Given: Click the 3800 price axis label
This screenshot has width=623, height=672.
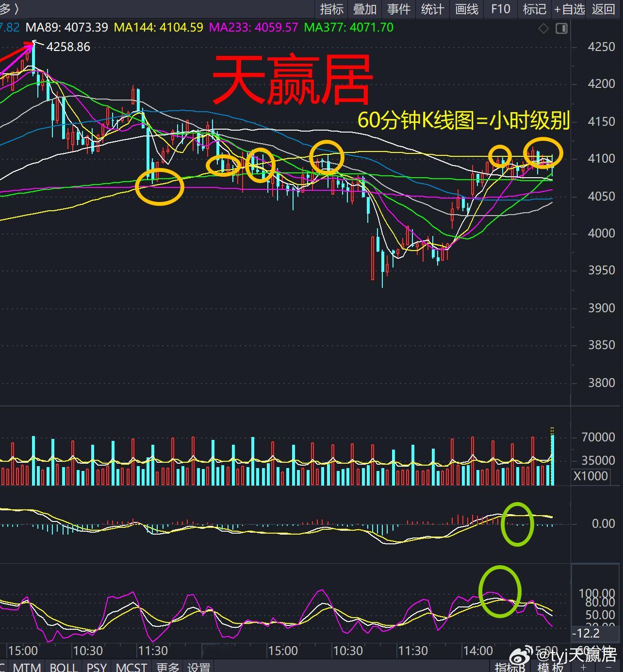Looking at the screenshot, I should click(601, 383).
